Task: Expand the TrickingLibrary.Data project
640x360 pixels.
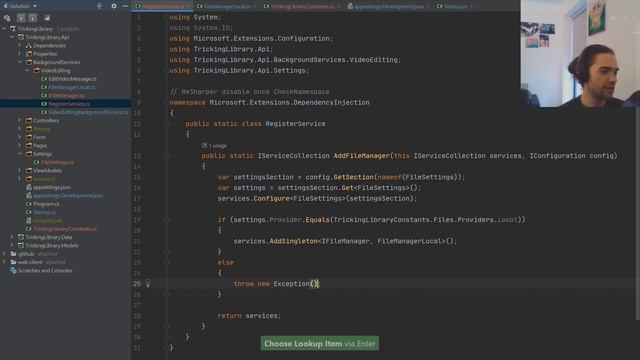Action: (12, 237)
